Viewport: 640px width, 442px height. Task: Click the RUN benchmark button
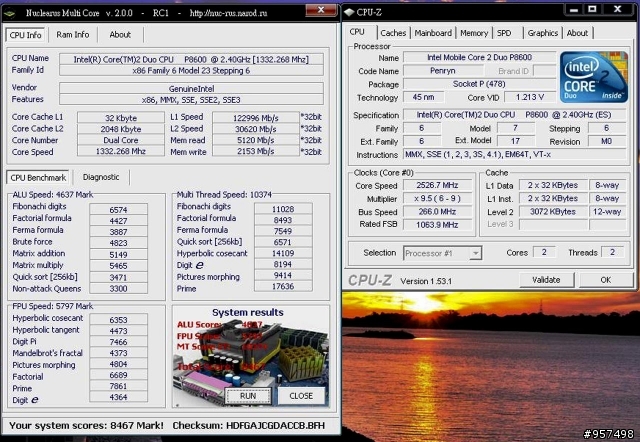(248, 396)
